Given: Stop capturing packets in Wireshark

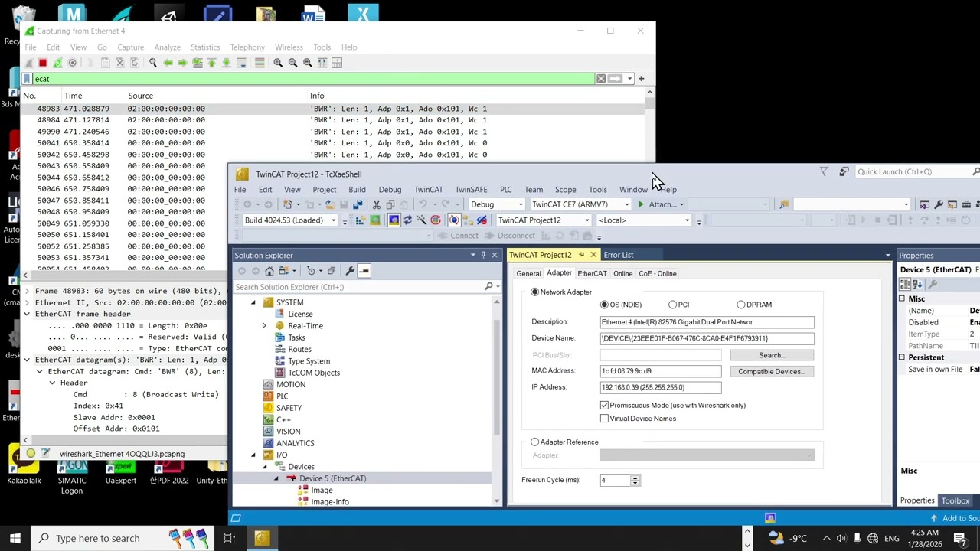Looking at the screenshot, I should coord(43,63).
